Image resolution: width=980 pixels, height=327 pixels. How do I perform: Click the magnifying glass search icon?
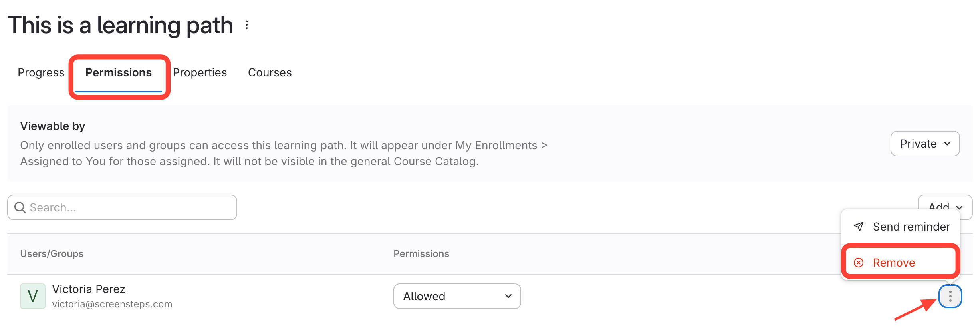[x=20, y=207]
